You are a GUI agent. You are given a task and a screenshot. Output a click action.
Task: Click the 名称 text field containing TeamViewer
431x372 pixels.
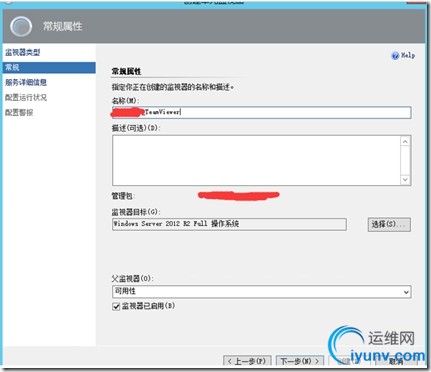[x=262, y=112]
